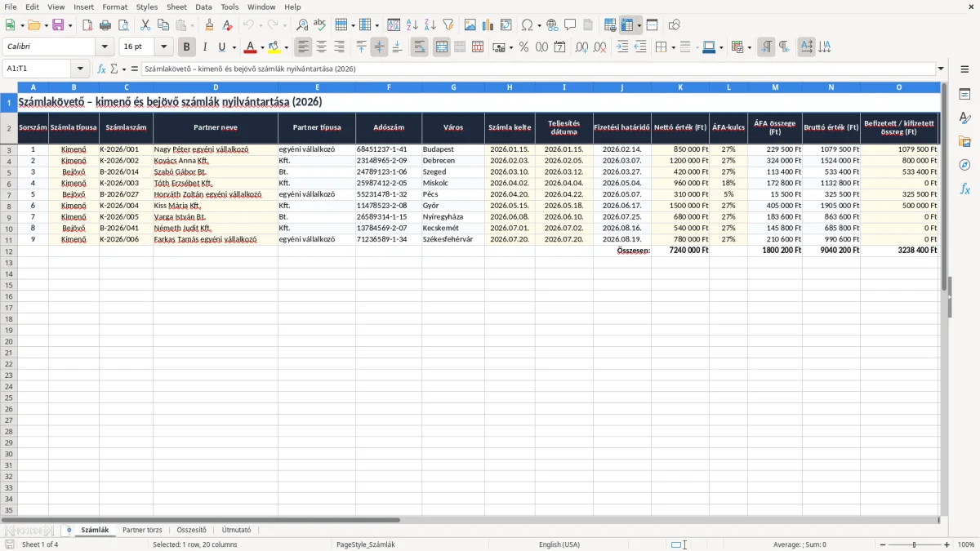This screenshot has height=551, width=980.
Task: Select column D header
Action: coord(216,87)
